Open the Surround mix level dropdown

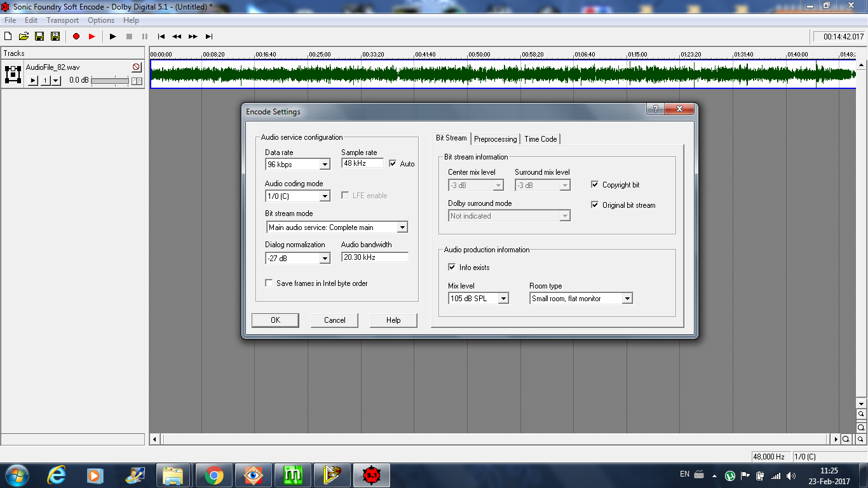[565, 185]
